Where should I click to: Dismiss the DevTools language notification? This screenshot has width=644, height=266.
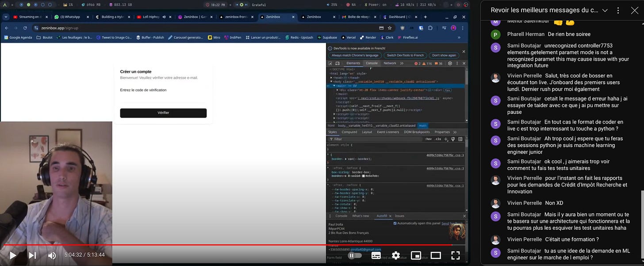click(464, 51)
